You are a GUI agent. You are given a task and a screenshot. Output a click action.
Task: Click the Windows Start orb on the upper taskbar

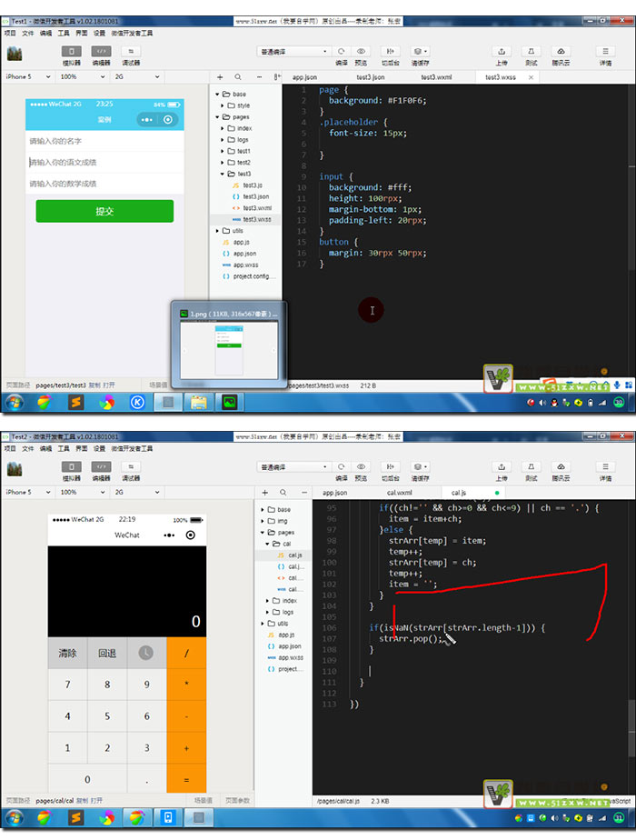point(15,403)
